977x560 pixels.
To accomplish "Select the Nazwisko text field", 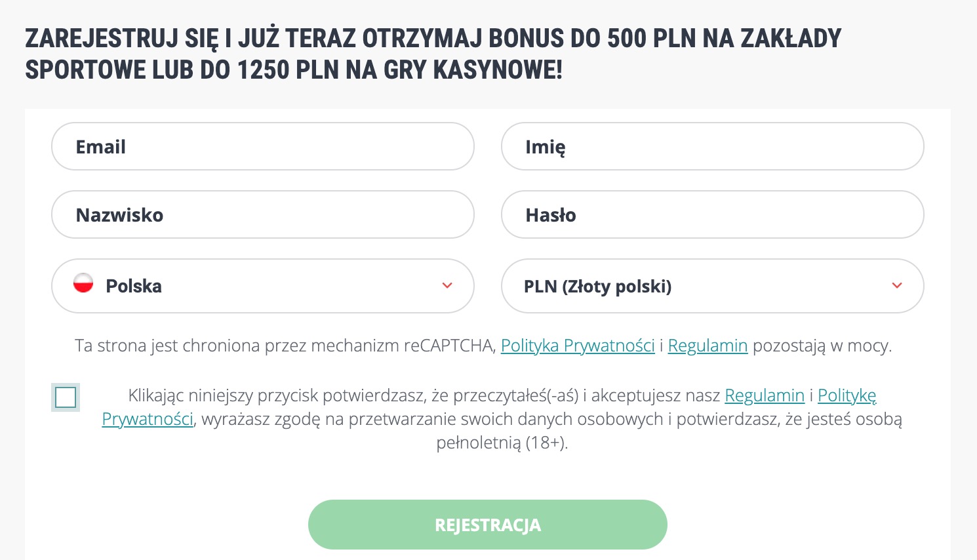I will (262, 214).
